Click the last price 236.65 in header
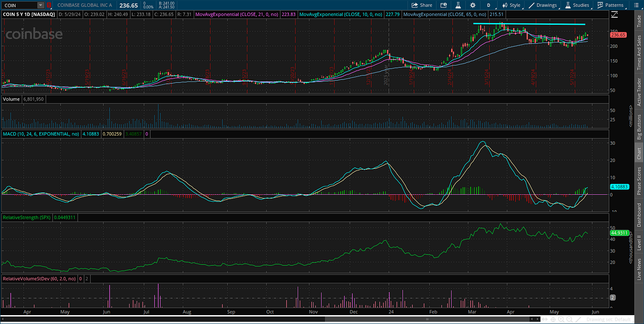 pyautogui.click(x=128, y=5)
